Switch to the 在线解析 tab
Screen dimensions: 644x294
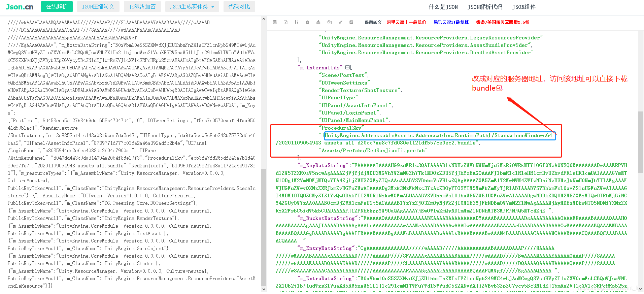[x=57, y=7]
